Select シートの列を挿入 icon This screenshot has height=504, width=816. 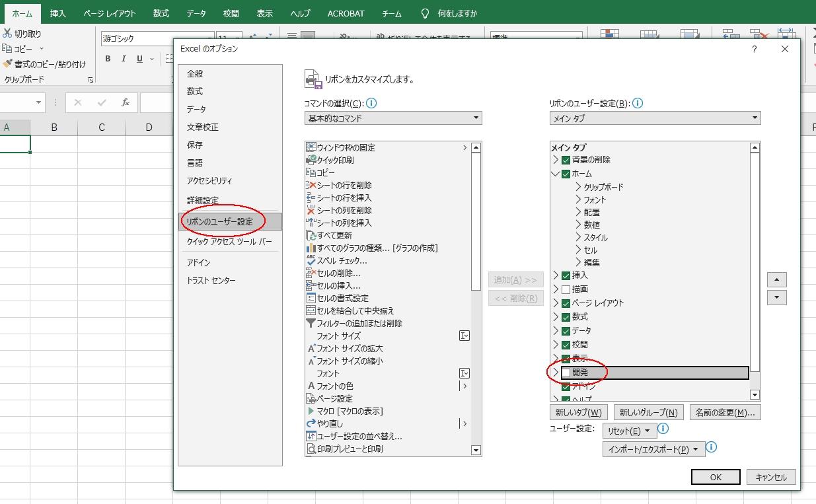tap(311, 223)
